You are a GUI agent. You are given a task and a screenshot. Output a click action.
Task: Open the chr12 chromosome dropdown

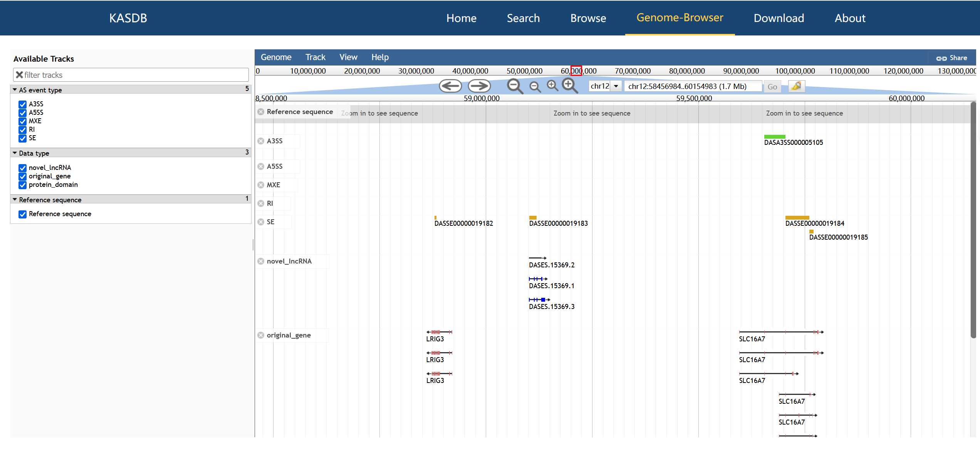pos(616,86)
